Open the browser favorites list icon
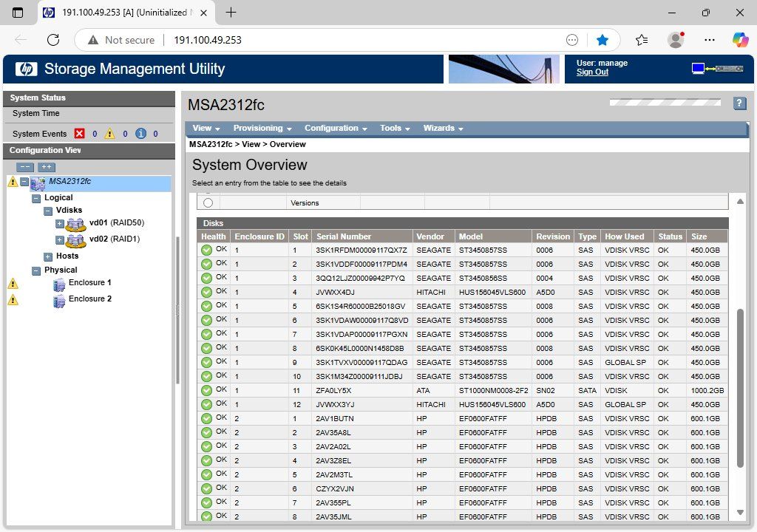Image resolution: width=757 pixels, height=532 pixels. point(642,40)
